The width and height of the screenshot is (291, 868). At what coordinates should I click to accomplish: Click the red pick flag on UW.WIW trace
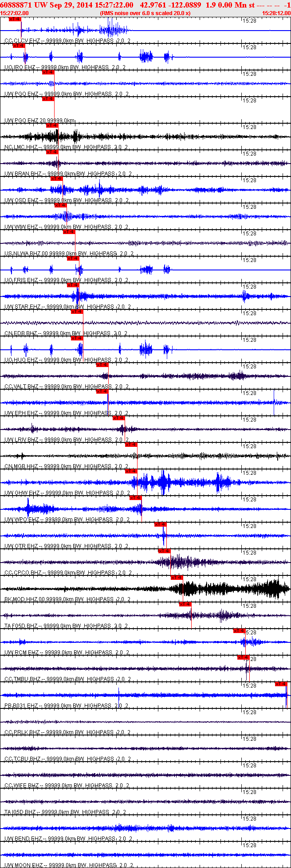(x=61, y=205)
